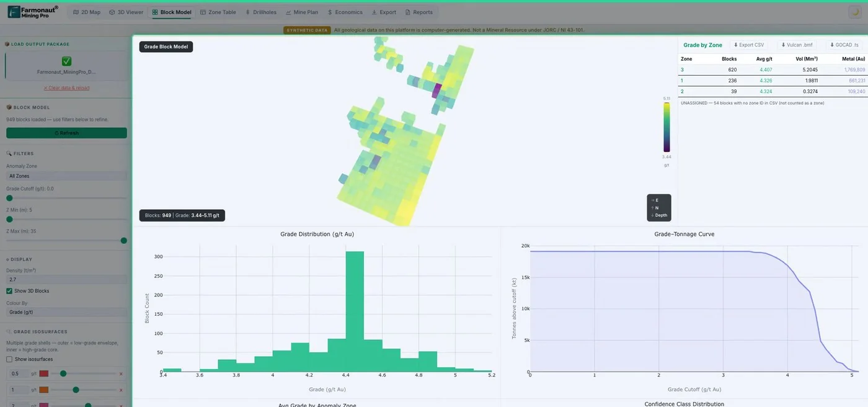Select the Zone 2 row link

pos(682,91)
